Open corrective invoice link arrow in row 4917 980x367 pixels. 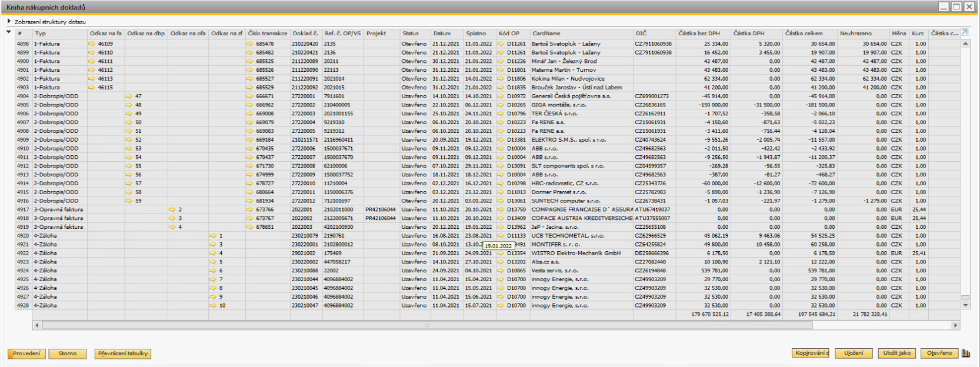click(172, 210)
